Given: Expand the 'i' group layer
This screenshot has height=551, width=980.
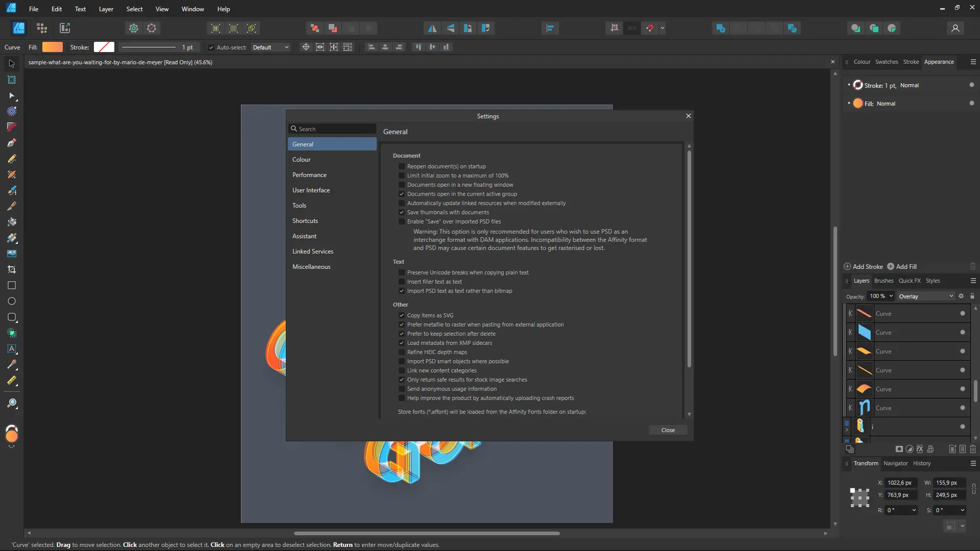Looking at the screenshot, I should pos(847,429).
